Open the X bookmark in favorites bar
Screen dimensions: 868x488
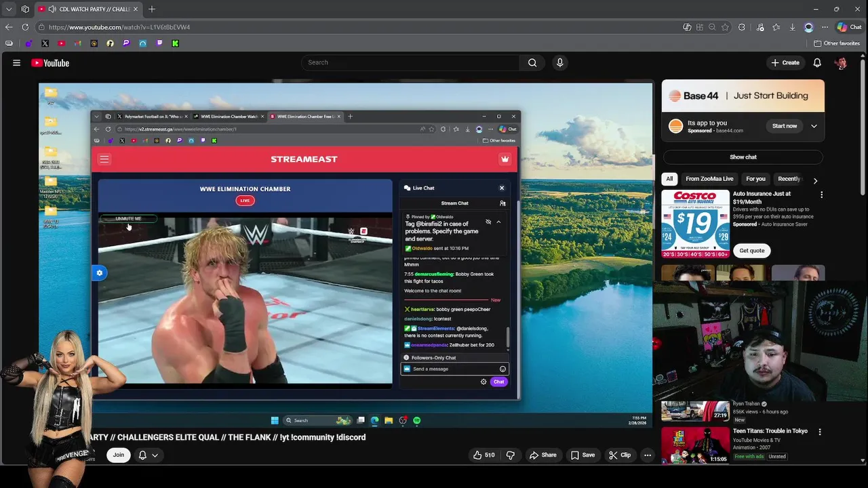(45, 43)
